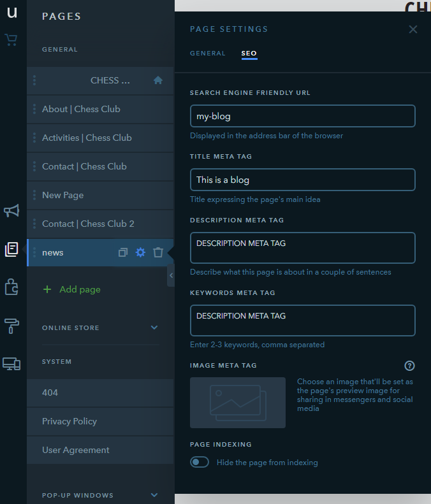Duplicate the news page via copy icon
Screen dimensions: 431x504
123,253
